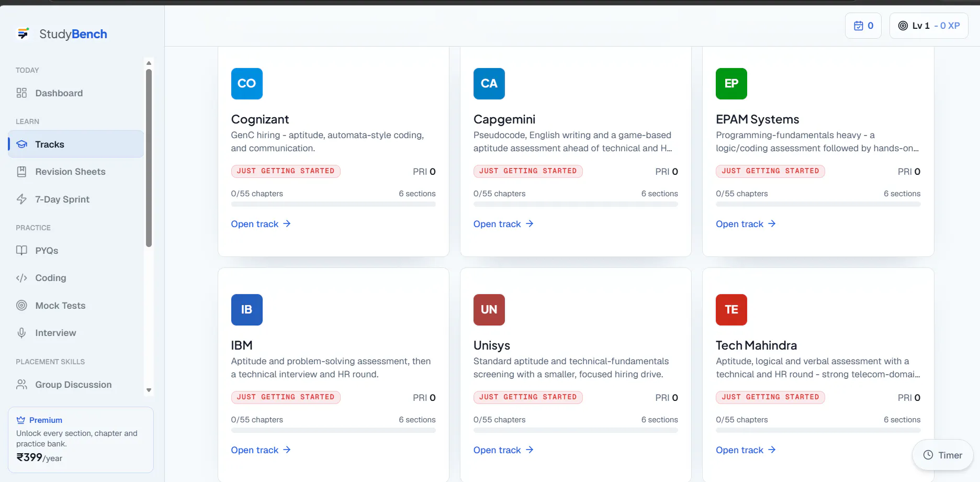This screenshot has height=482, width=980.
Task: Click the StudyBench logo icon
Action: pos(23,33)
